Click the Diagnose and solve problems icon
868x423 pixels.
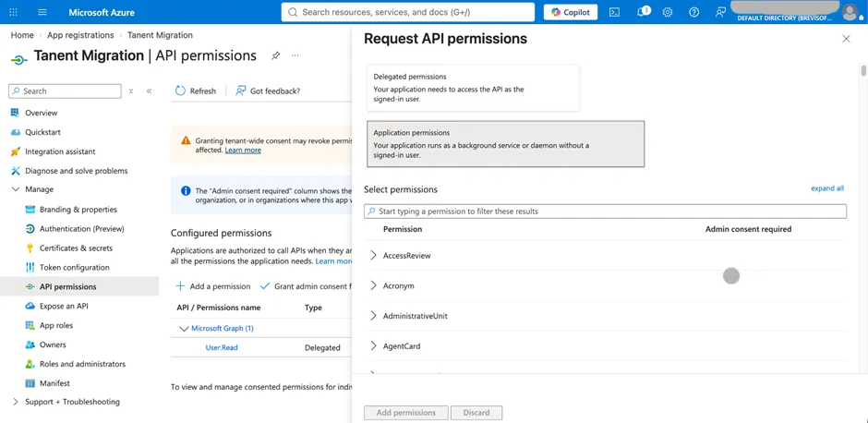[15, 171]
